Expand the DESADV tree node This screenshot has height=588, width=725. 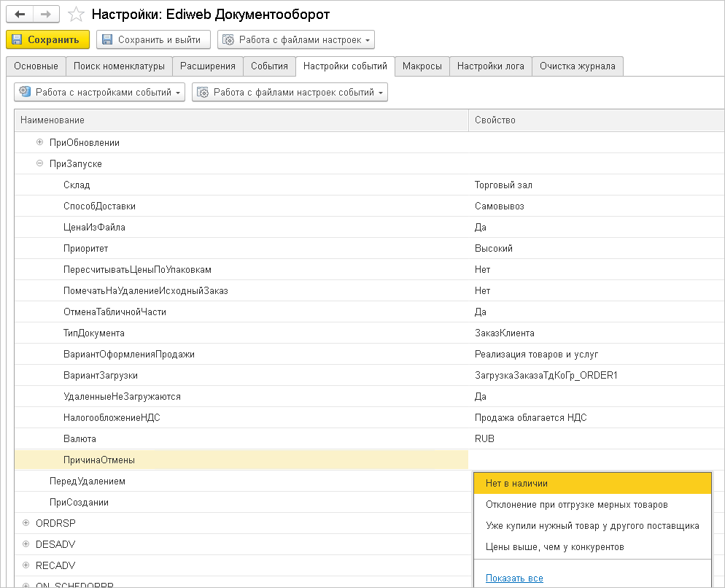pyautogui.click(x=26, y=544)
